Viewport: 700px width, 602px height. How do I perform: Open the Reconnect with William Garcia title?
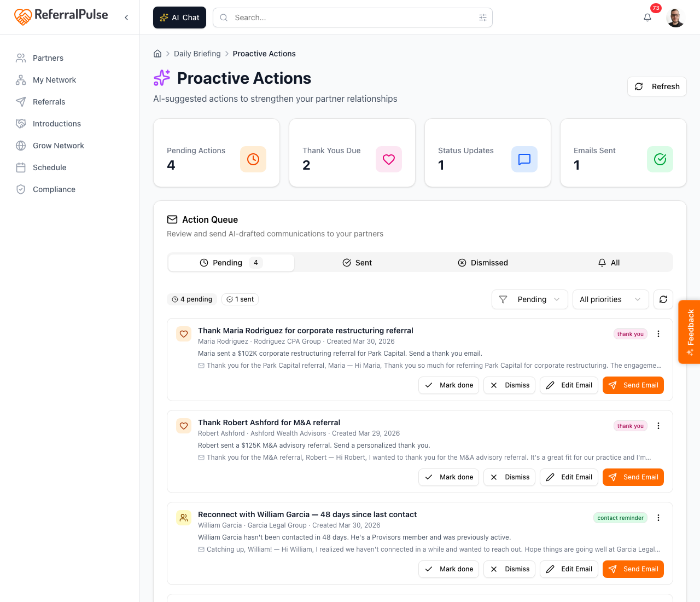(x=307, y=514)
